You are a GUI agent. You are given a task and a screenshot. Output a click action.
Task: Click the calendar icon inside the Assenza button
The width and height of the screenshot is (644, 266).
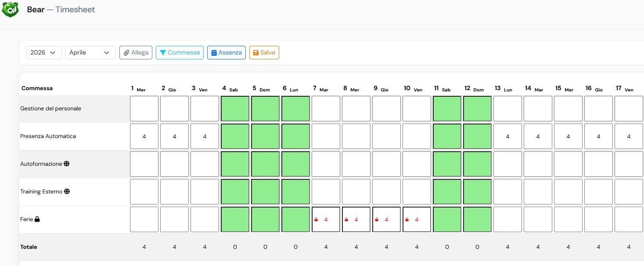pyautogui.click(x=214, y=52)
